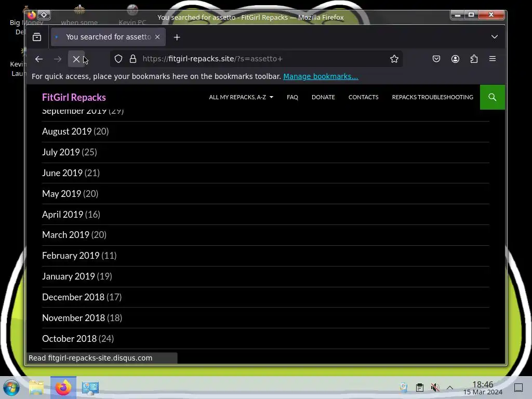Expand hidden tray icons with the caret
Screen dimensions: 532x399
[450, 388]
